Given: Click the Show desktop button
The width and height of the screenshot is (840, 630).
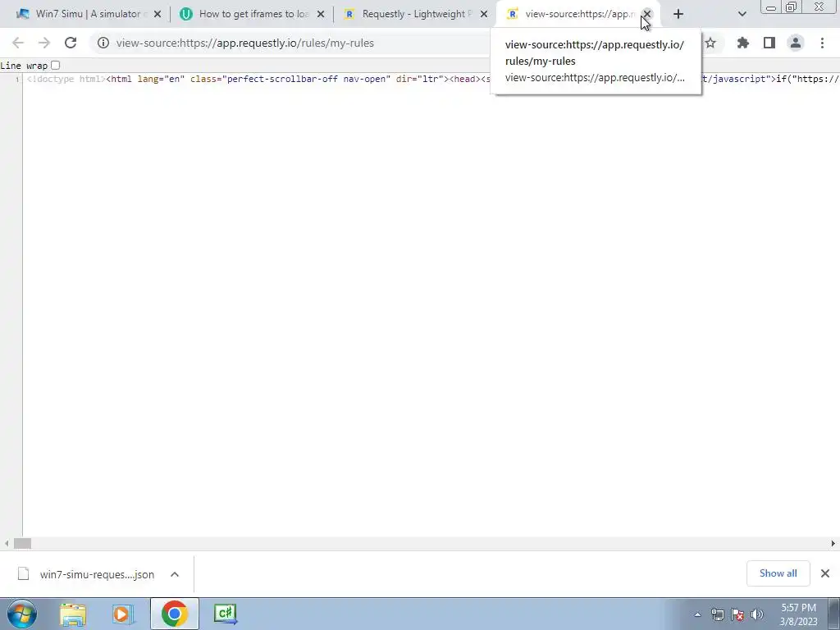Looking at the screenshot, I should pyautogui.click(x=834, y=614).
